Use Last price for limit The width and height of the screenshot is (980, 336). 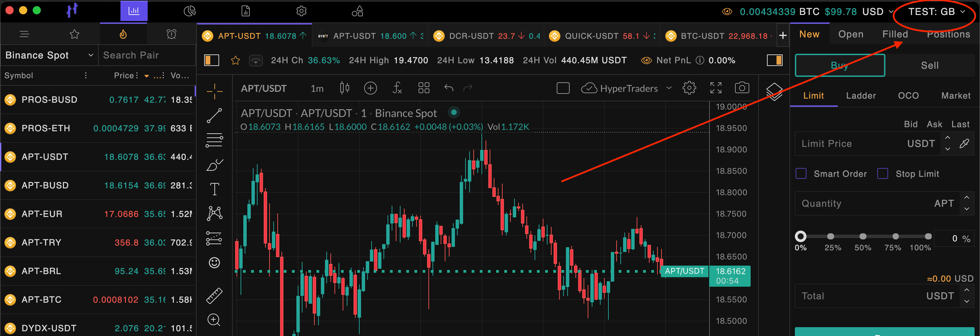(x=960, y=124)
